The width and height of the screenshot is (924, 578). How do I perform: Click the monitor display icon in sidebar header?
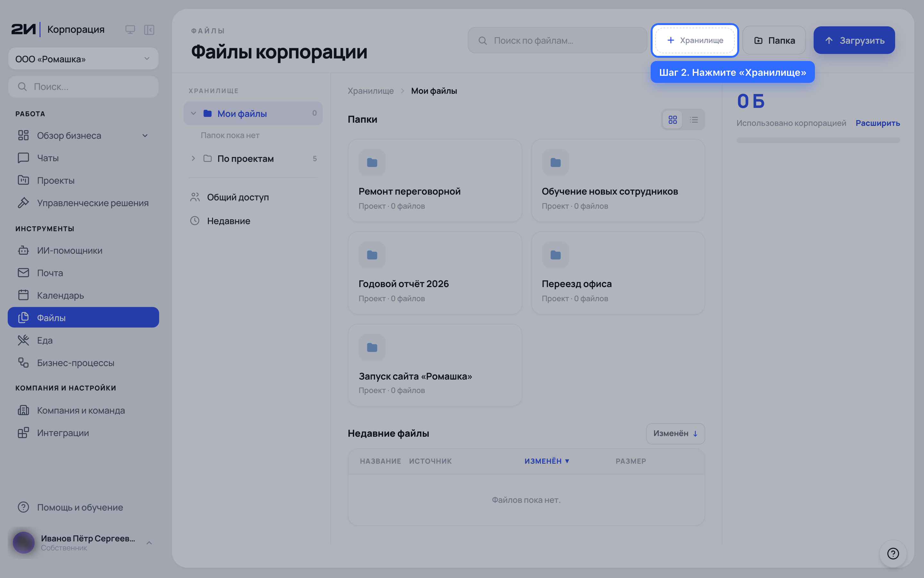pyautogui.click(x=130, y=30)
